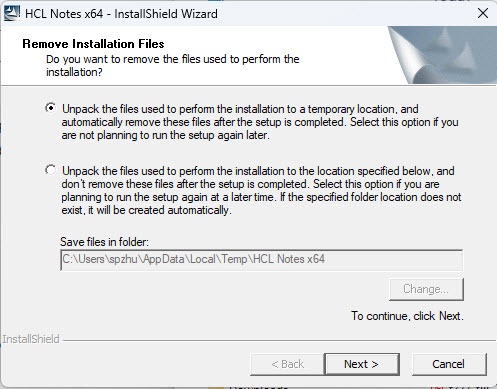Click 'exist, it will be created automatically' line
The height and width of the screenshot is (389, 497).
coord(146,210)
